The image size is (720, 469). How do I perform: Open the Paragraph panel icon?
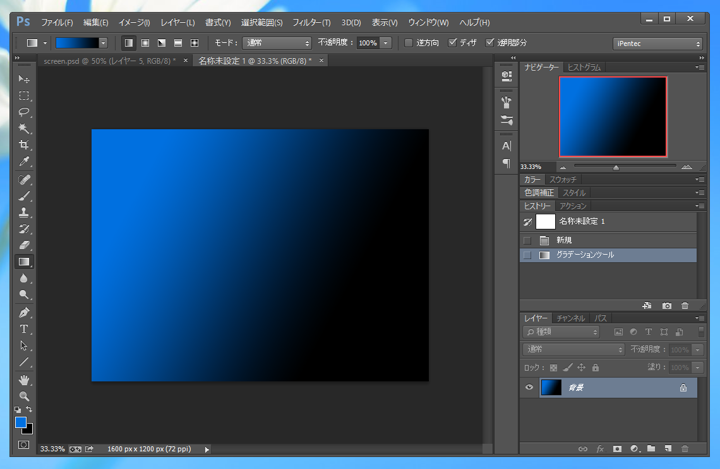[x=506, y=163]
